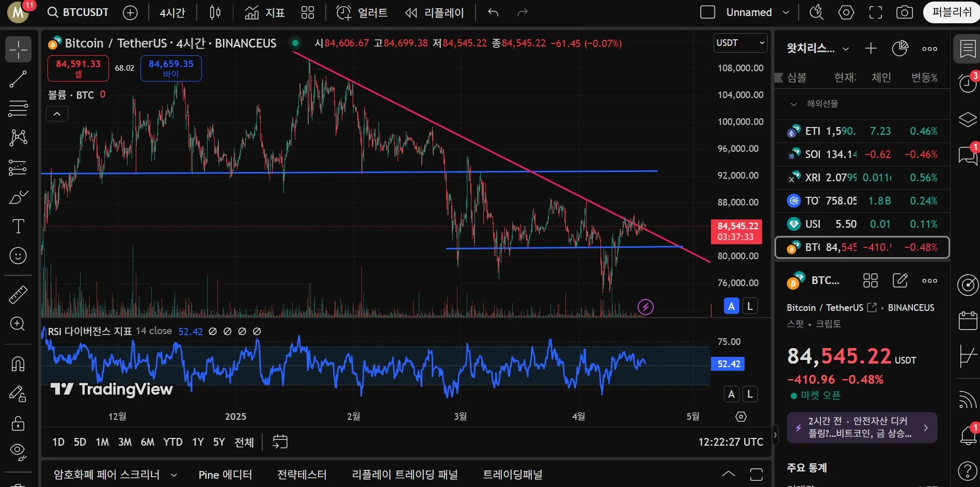Expand the bottom panel with up chevron

pos(729,474)
